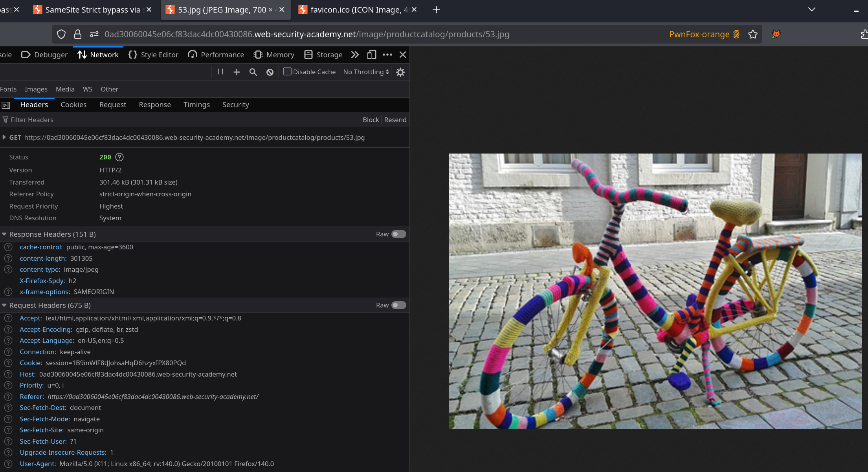
Task: Toggle the request list sidebar pane icon
Action: pyautogui.click(x=6, y=105)
